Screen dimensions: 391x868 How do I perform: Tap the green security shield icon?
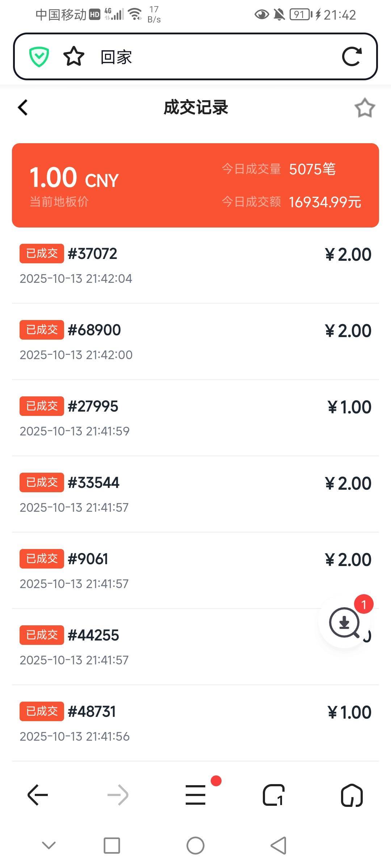(39, 57)
